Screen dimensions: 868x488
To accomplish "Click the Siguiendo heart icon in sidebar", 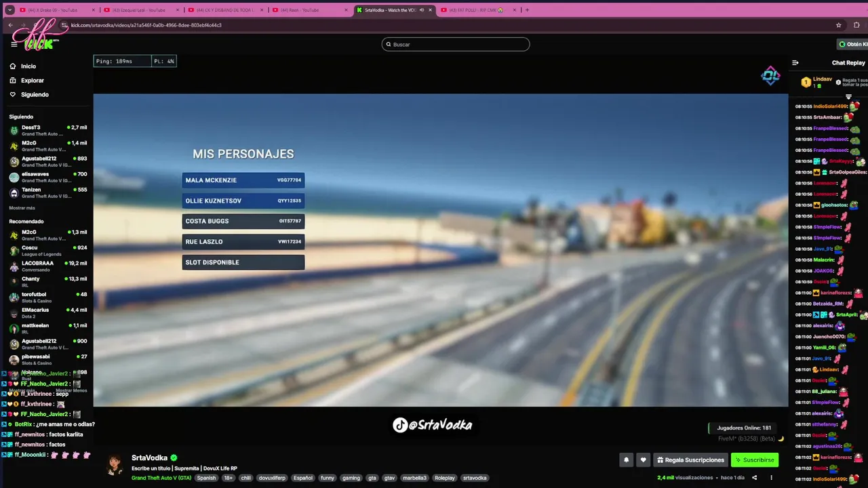I will 13,95.
